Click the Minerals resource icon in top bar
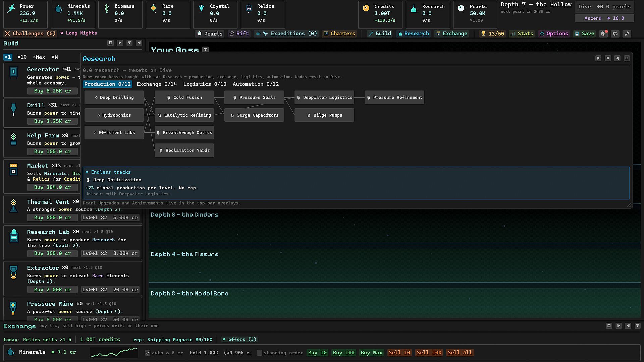Viewport: 644px width, 362px height. pos(59,8)
